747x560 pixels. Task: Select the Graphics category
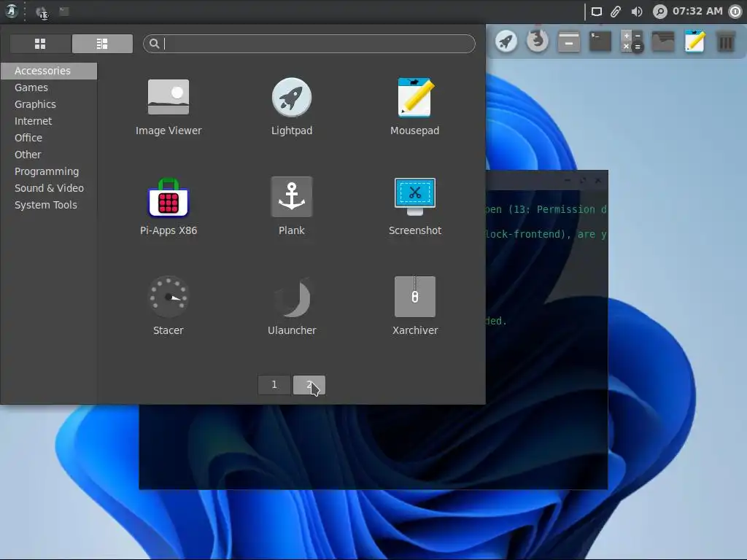(x=49, y=104)
